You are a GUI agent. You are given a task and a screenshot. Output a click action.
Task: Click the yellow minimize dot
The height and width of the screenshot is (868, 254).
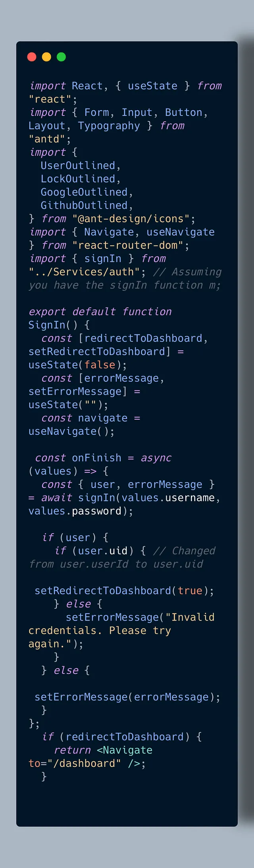tap(46, 57)
